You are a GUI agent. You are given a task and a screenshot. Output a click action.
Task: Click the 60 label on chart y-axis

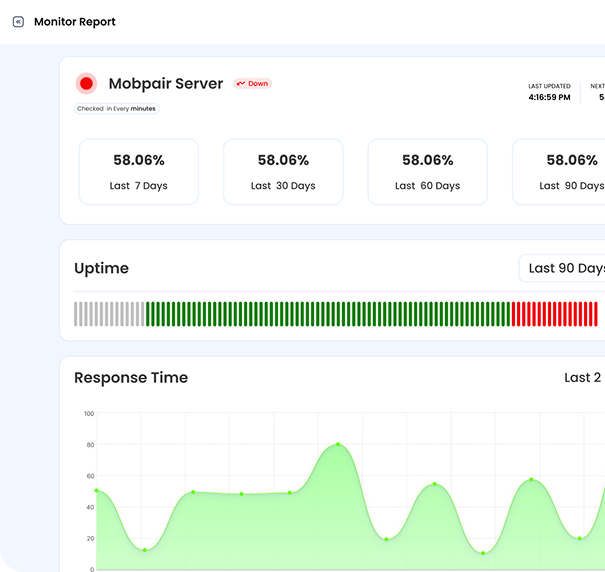(90, 476)
